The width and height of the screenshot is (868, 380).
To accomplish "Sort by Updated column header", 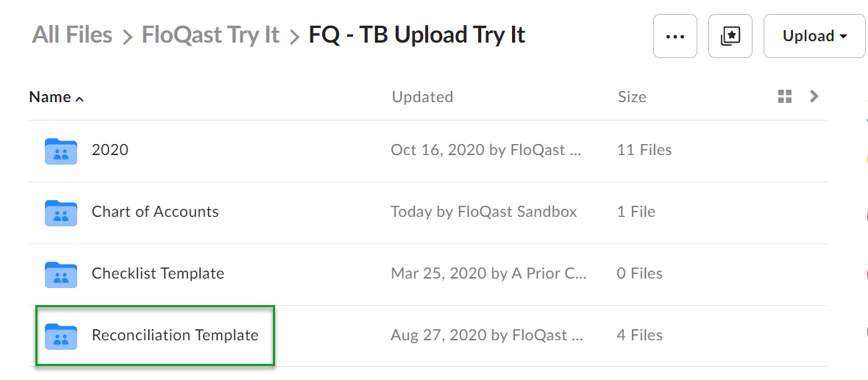I will pos(422,97).
